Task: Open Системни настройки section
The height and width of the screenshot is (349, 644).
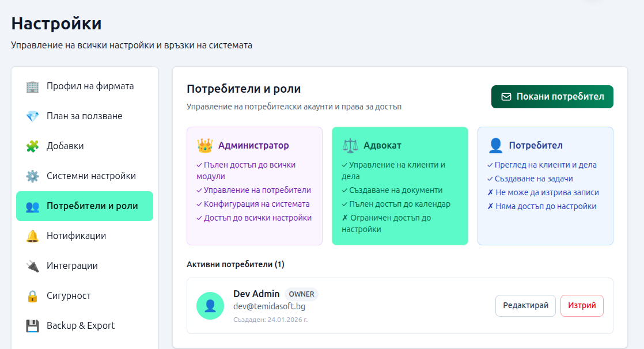Action: tap(85, 176)
